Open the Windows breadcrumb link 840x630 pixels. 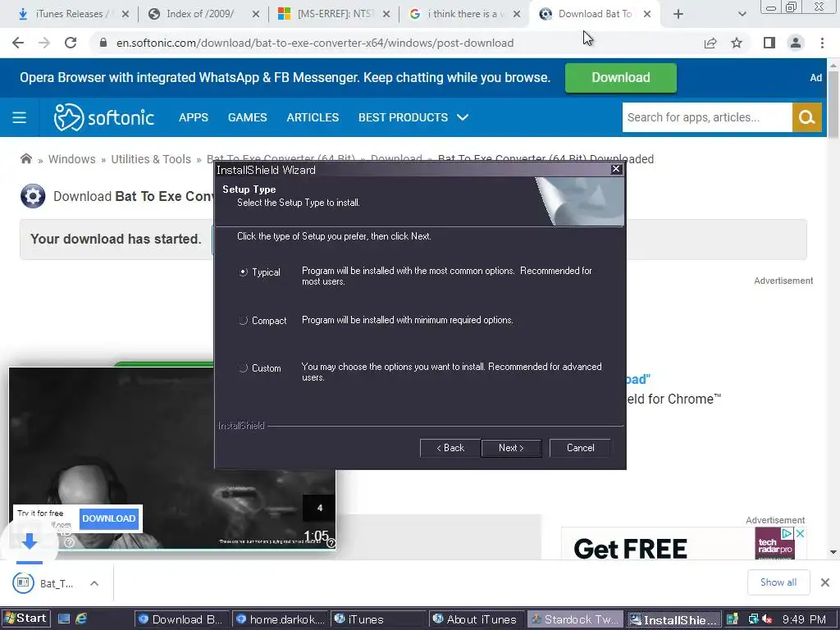tap(72, 159)
